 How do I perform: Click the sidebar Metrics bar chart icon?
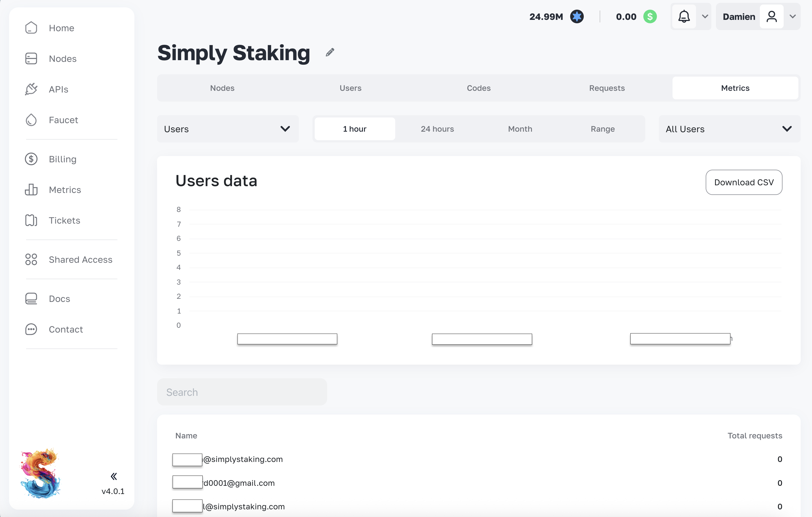tap(31, 190)
